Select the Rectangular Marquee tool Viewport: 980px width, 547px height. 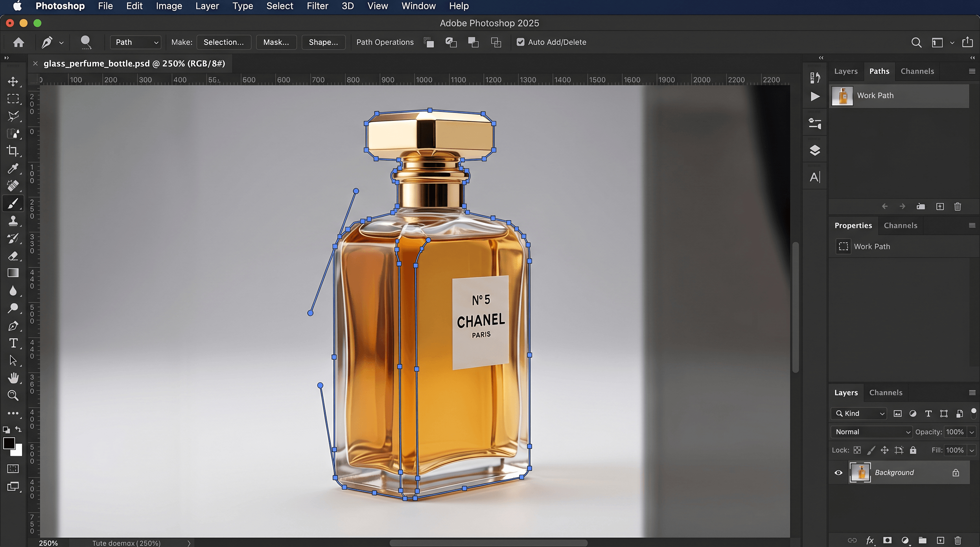click(x=13, y=99)
